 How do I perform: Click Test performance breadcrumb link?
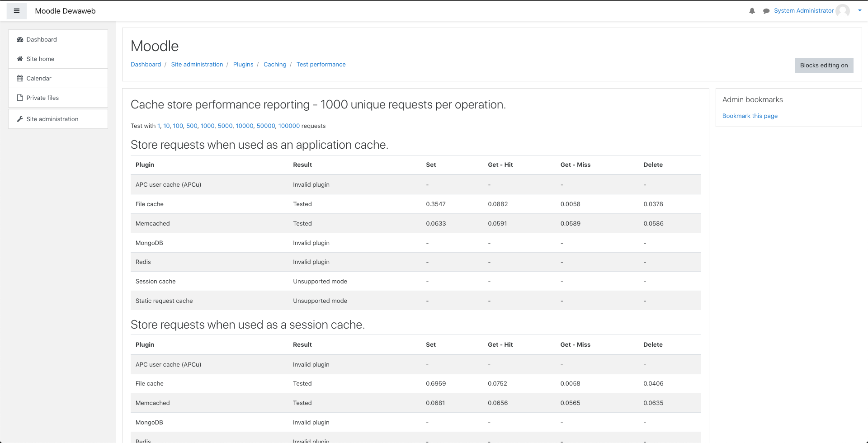click(321, 64)
